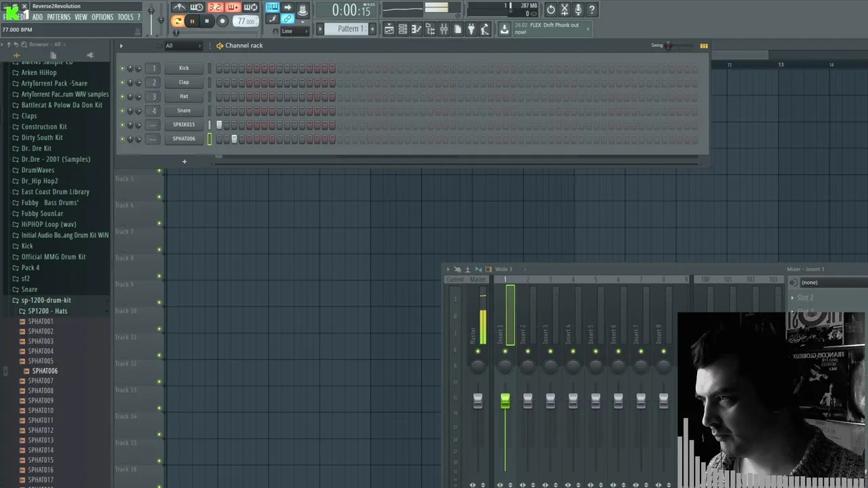The height and width of the screenshot is (488, 868).
Task: Toggle the blend recording overdub icon
Action: coord(233,7)
